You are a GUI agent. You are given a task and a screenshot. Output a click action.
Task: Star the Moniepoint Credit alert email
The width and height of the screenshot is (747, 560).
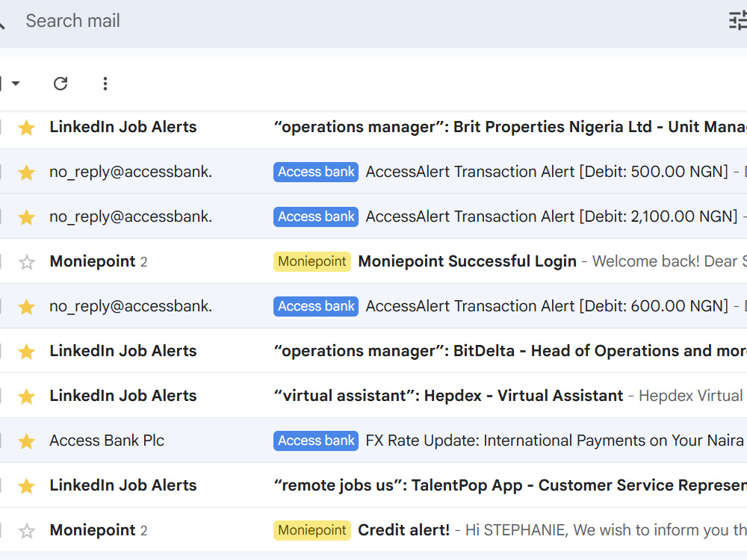point(27,530)
